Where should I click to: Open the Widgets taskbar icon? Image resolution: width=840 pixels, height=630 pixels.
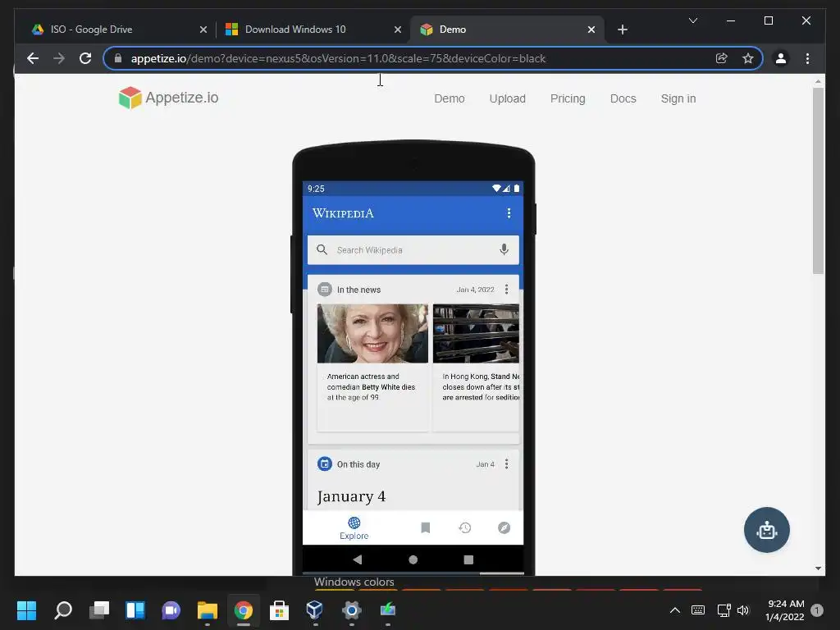135,609
